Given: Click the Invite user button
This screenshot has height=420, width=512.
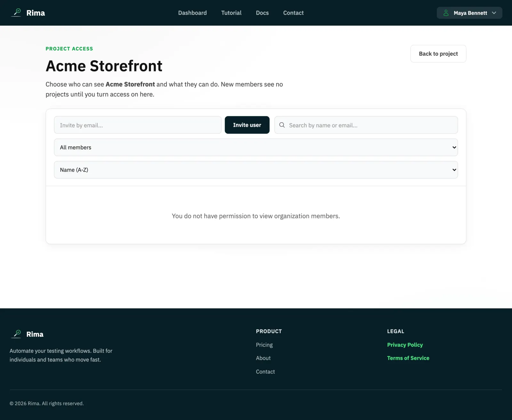Looking at the screenshot, I should click(x=247, y=125).
